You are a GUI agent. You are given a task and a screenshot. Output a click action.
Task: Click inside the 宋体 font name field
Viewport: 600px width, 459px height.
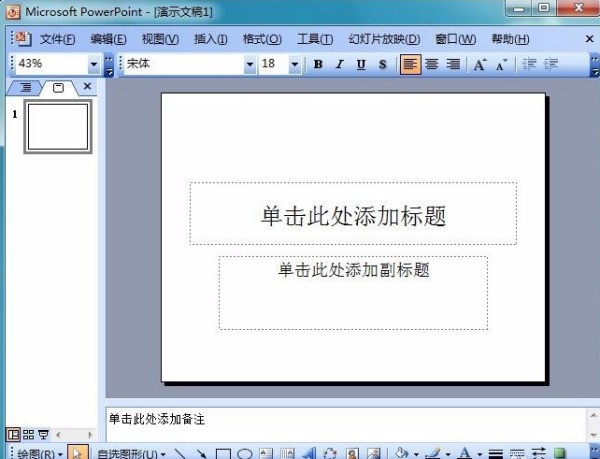click(x=184, y=64)
